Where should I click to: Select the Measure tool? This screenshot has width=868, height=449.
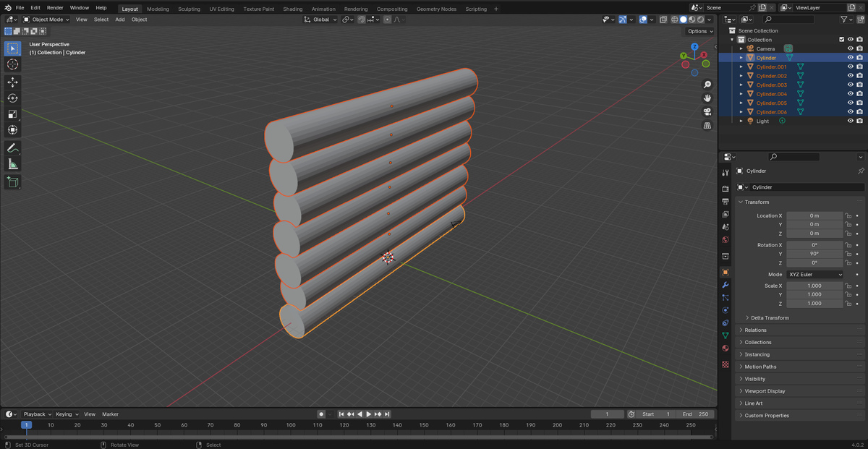coord(12,165)
